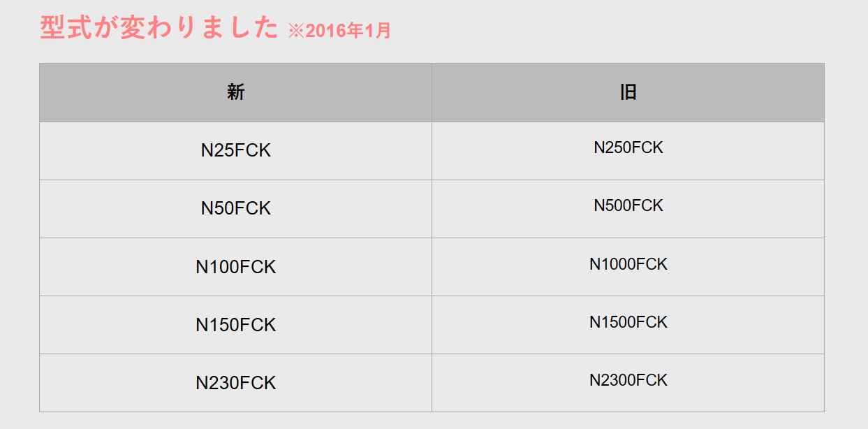Select the N500FCK model cell
The height and width of the screenshot is (429, 868).
tap(628, 209)
